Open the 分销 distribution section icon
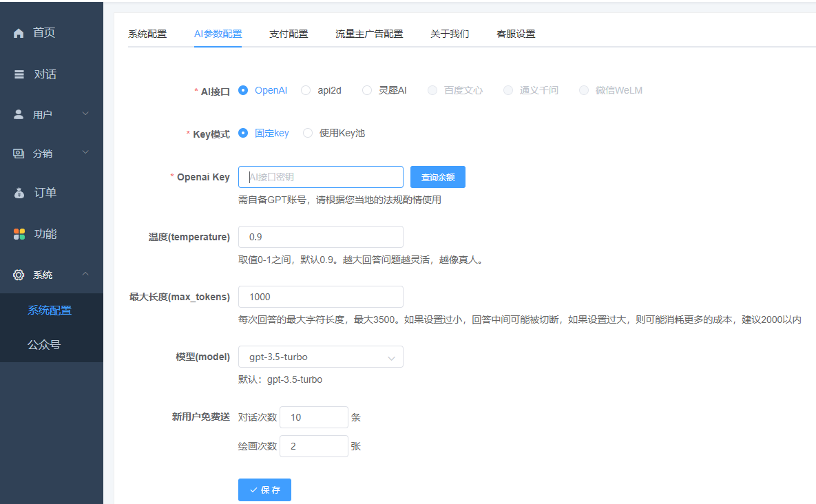Image resolution: width=816 pixels, height=504 pixels. click(19, 153)
